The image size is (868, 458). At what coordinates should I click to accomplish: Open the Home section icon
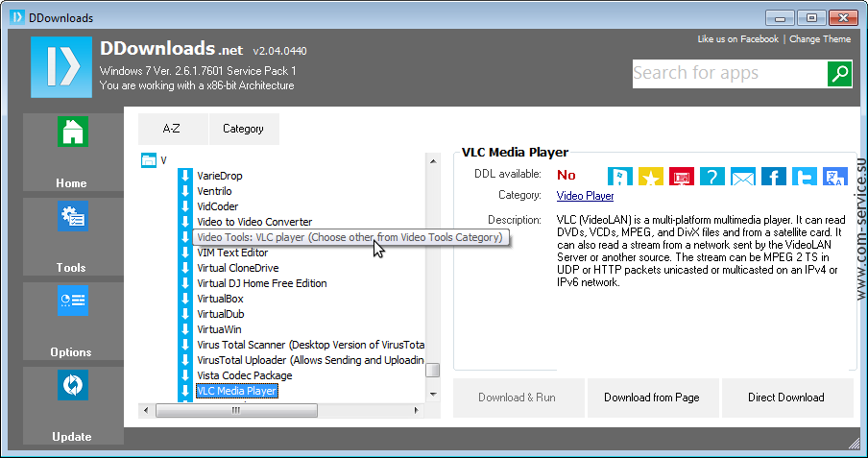pos(73,132)
